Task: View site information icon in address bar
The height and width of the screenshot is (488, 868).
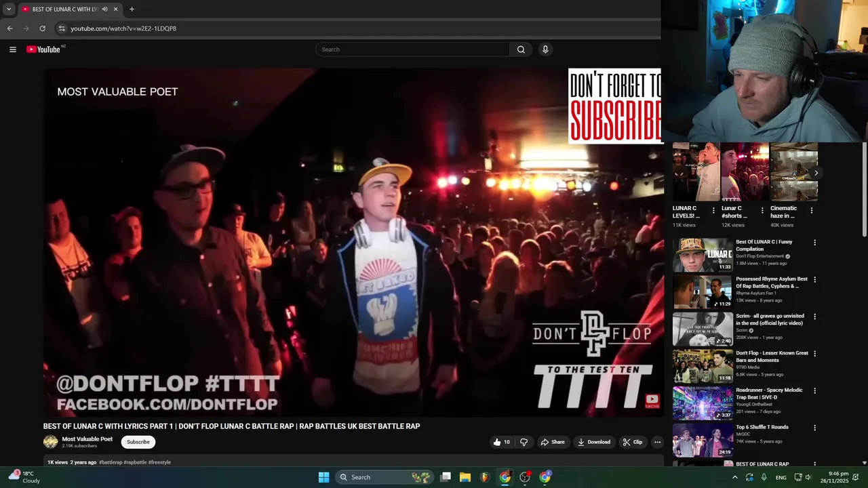Action: pos(61,28)
